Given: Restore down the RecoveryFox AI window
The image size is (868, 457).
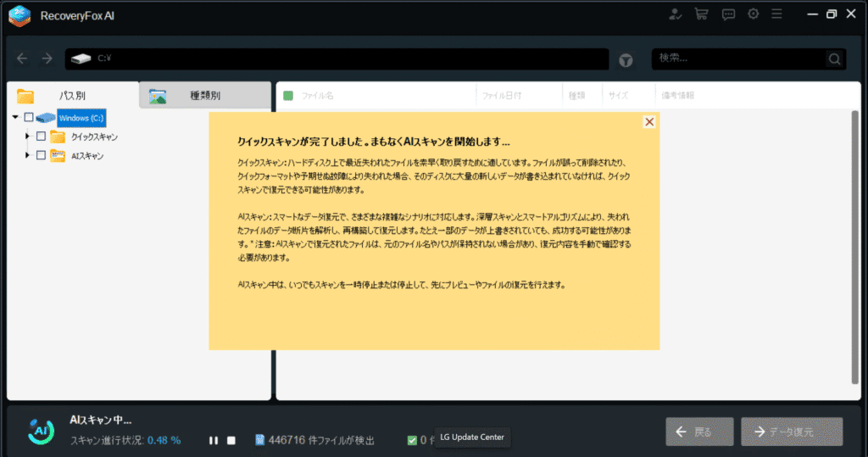Looking at the screenshot, I should click(x=832, y=14).
